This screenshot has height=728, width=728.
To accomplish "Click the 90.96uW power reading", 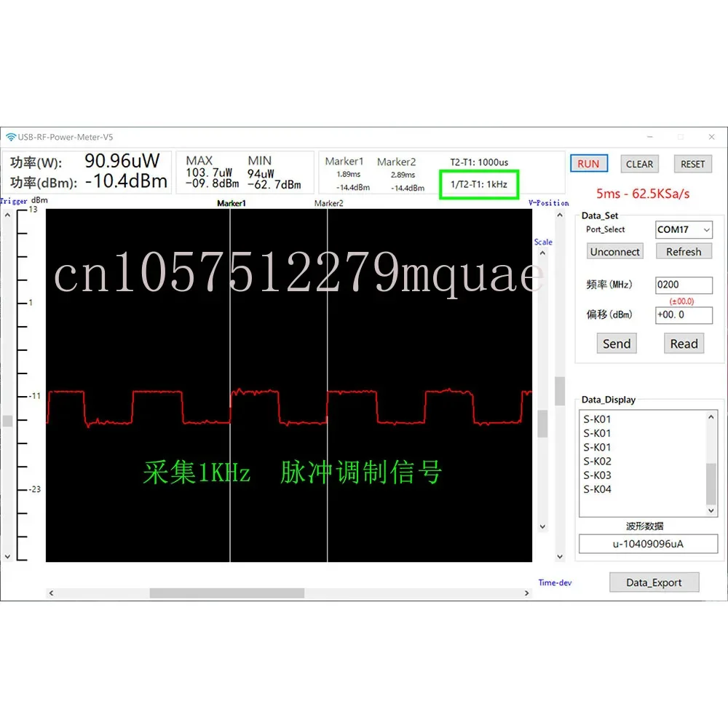I will [122, 161].
